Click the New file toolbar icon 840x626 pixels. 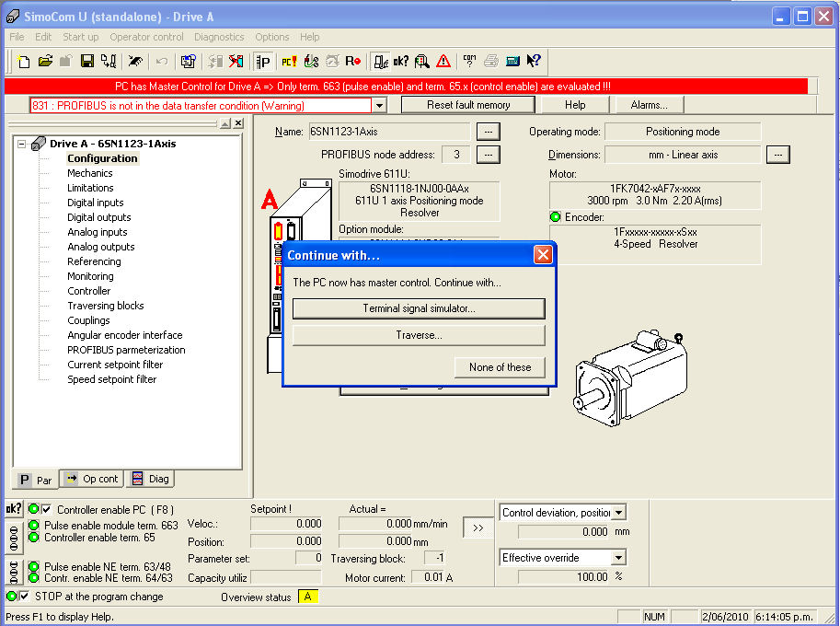(x=25, y=62)
